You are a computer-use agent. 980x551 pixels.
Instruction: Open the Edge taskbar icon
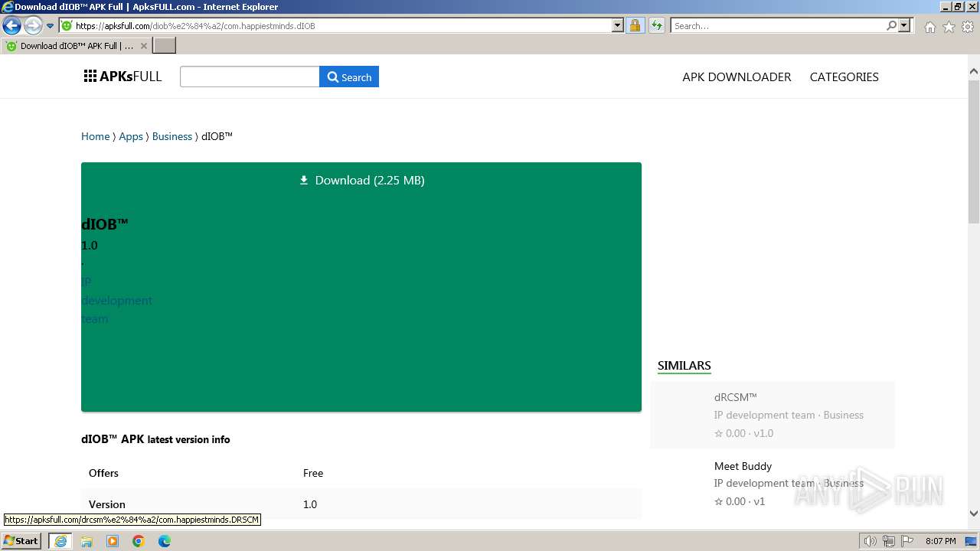165,541
